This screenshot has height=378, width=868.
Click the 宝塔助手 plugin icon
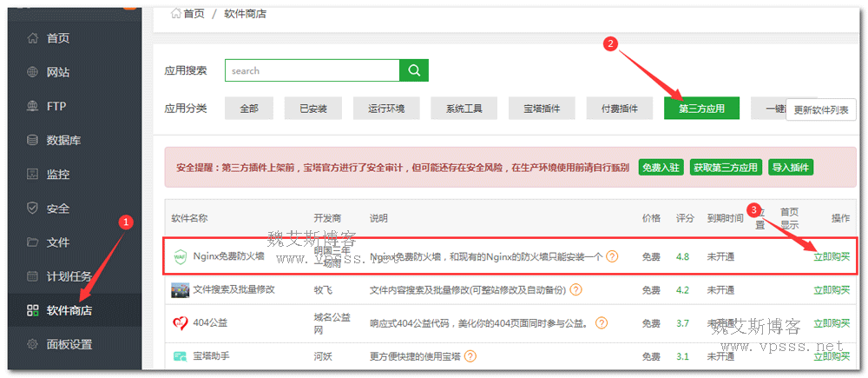[x=180, y=355]
